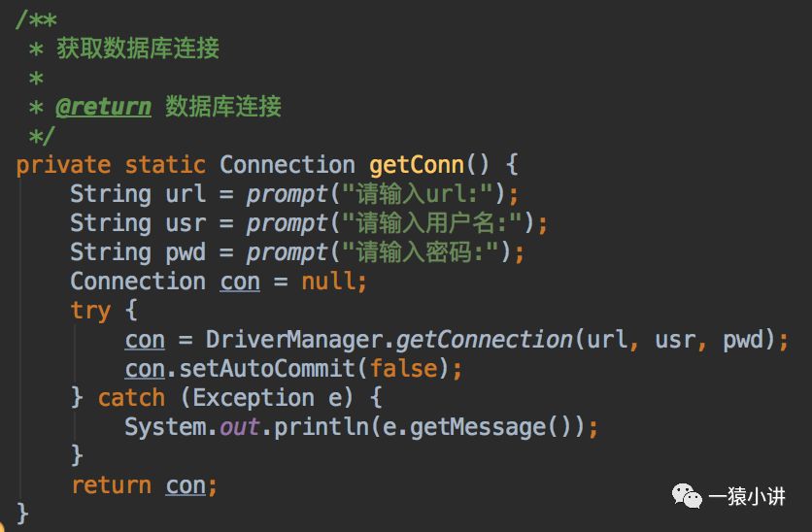The image size is (812, 532).
Task: Click the "请输入url:" string literal
Action: pos(416,193)
